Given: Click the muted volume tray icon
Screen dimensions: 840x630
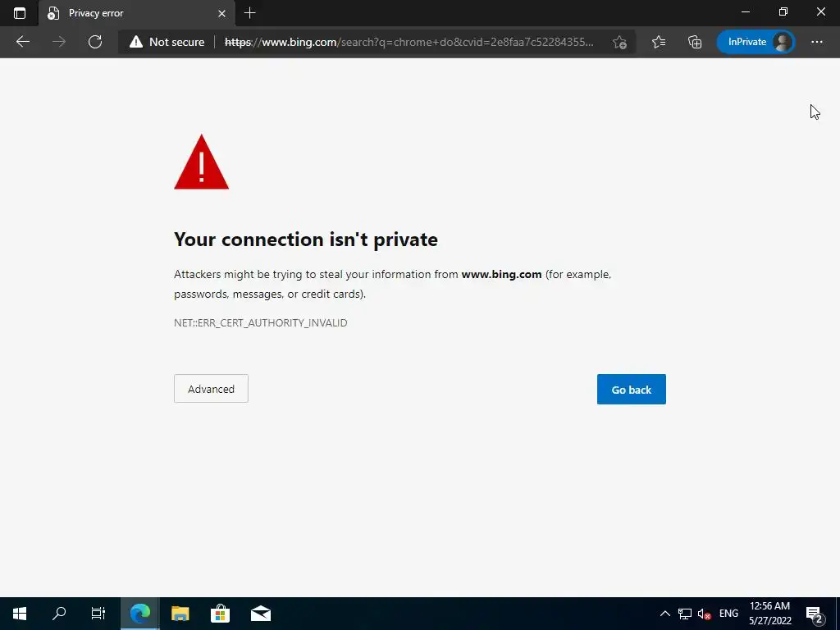Looking at the screenshot, I should [x=705, y=614].
